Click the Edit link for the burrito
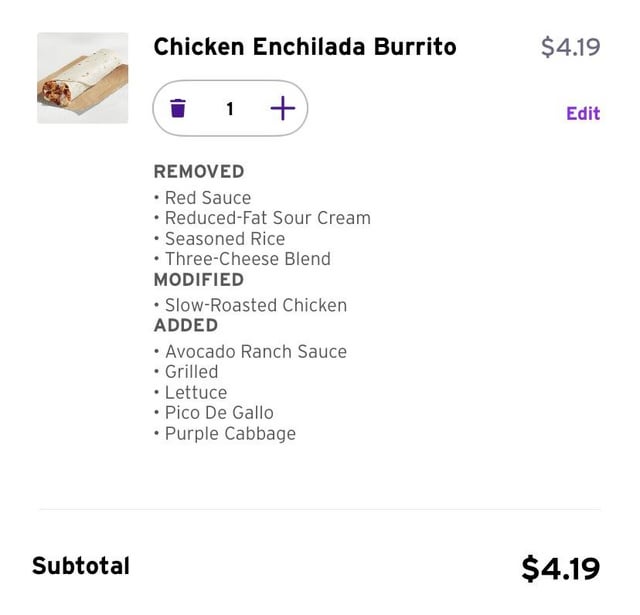 click(x=582, y=113)
